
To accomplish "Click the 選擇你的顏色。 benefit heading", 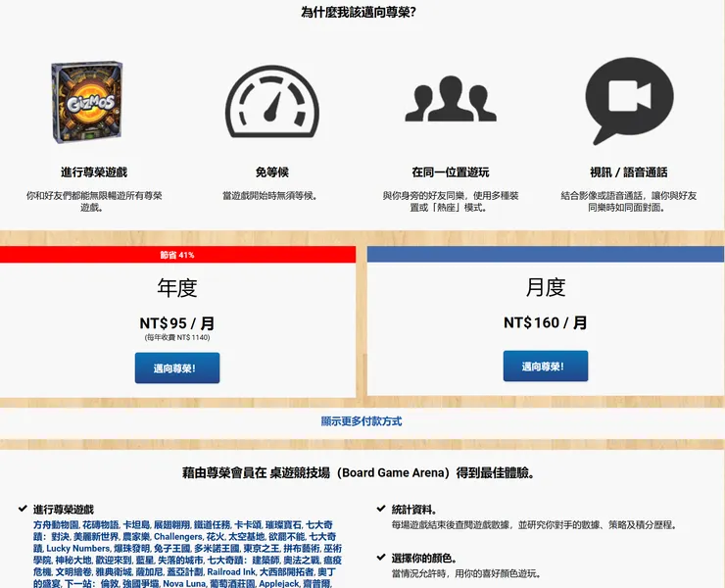I will click(x=424, y=558).
